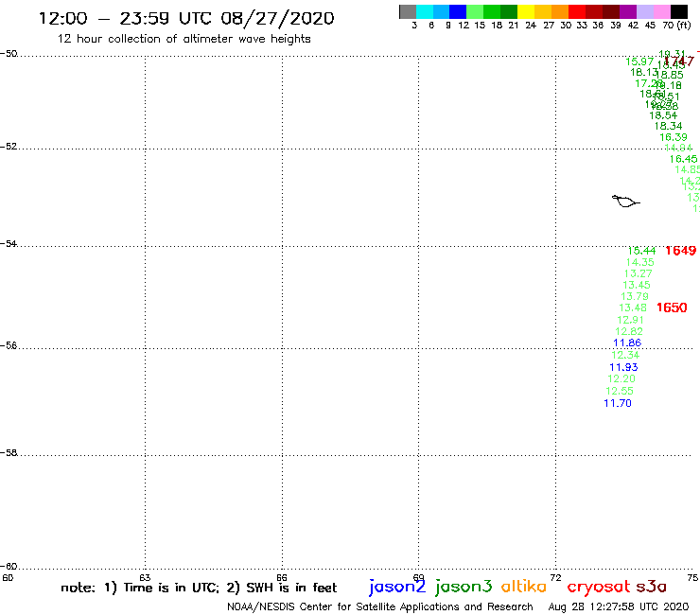Click the -58 latitude axis label
The width and height of the screenshot is (700, 615).
[x=9, y=453]
